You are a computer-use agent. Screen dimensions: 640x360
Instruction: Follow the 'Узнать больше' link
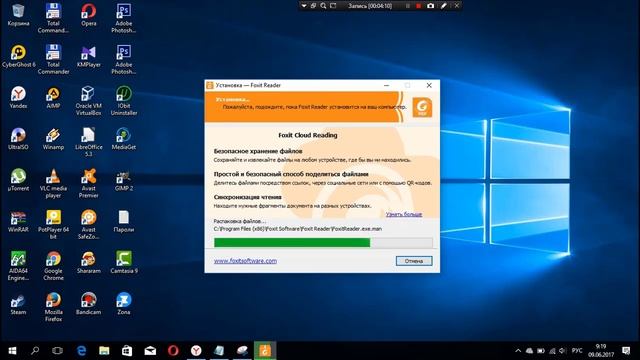404,214
